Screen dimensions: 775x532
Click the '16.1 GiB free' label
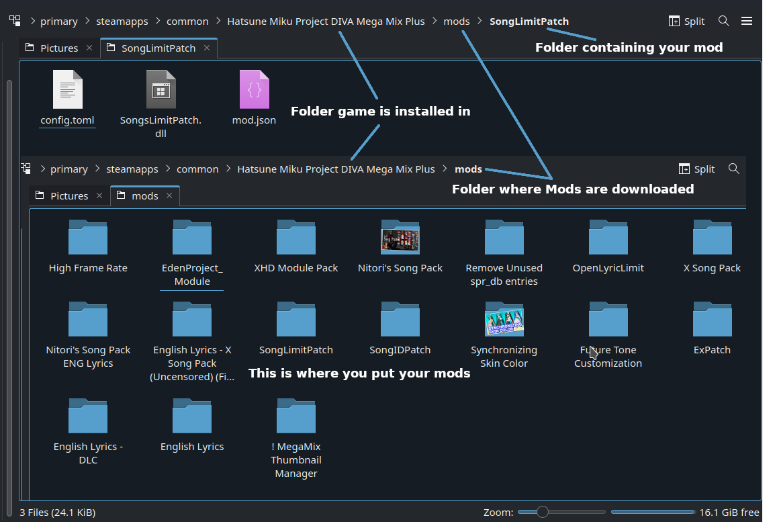(x=729, y=513)
